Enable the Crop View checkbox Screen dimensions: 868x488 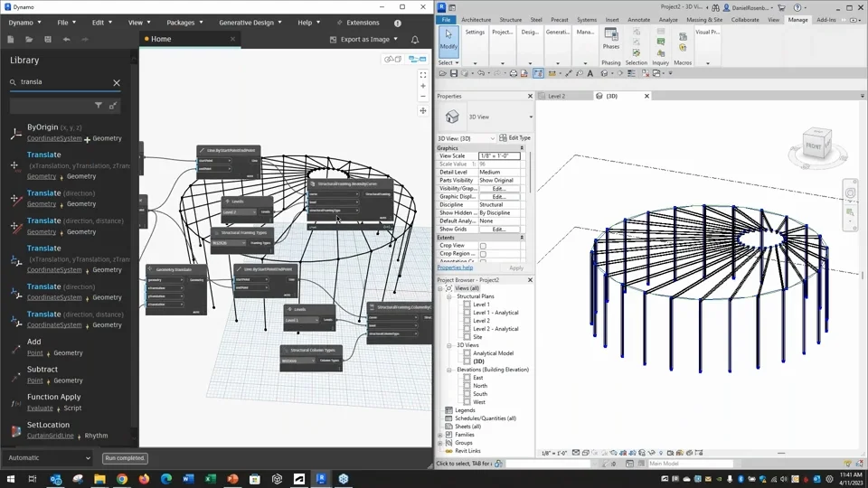(x=483, y=246)
